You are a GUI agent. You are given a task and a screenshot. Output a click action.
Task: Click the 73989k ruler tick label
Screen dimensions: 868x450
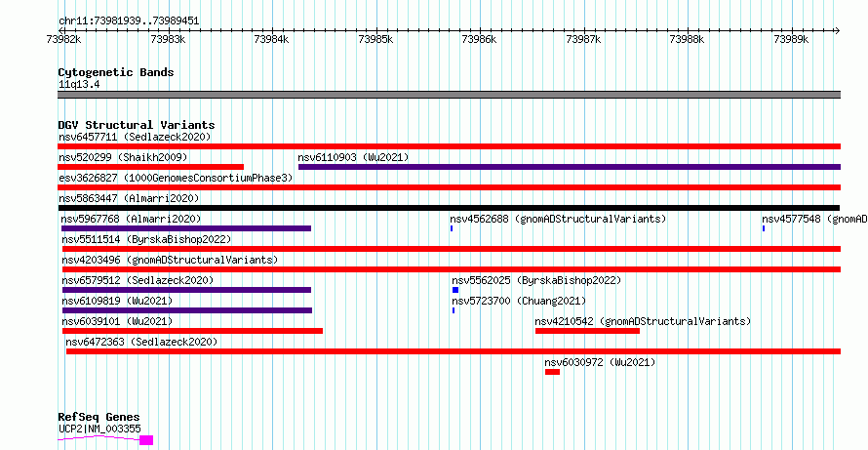(792, 39)
